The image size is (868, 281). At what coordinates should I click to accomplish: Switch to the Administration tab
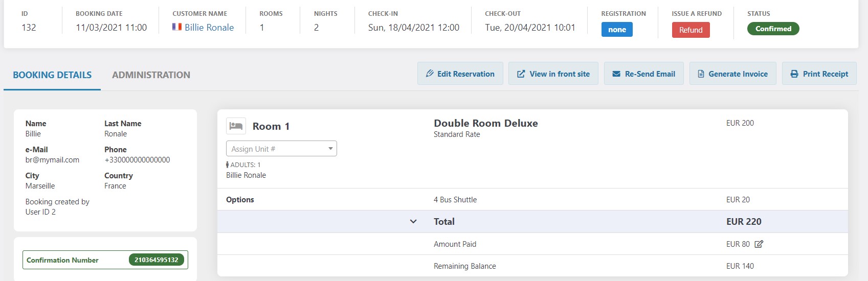151,75
